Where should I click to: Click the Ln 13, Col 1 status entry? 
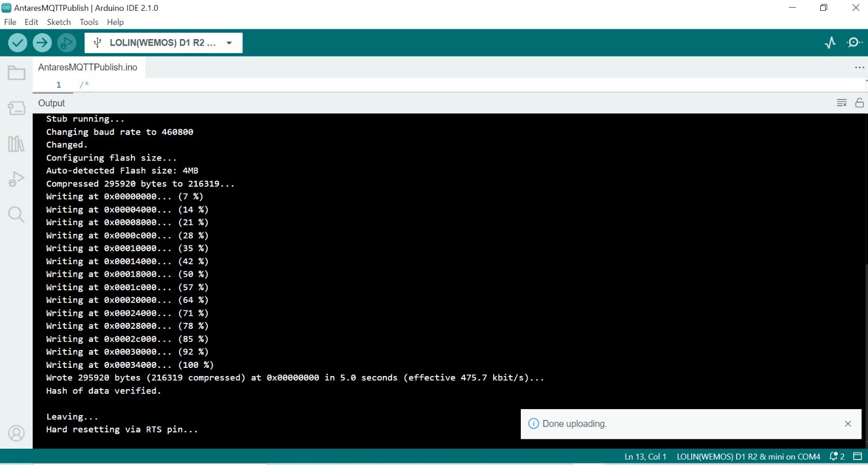point(645,457)
